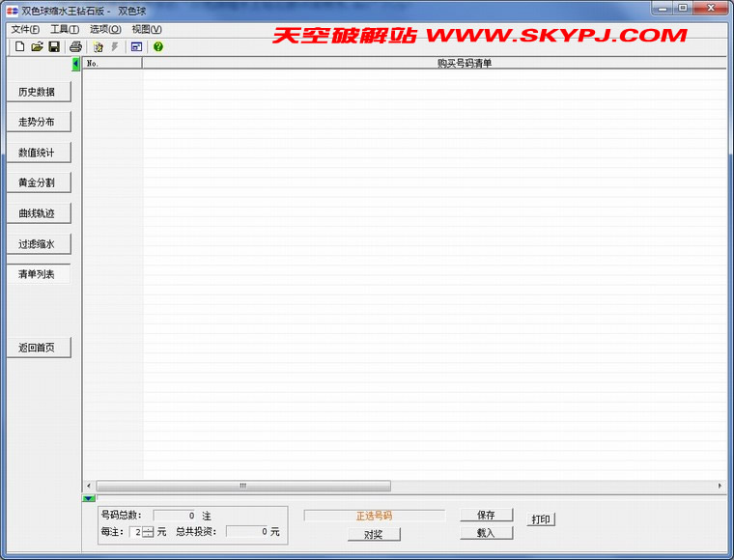Open the 过滤缩水 section

coord(38,244)
